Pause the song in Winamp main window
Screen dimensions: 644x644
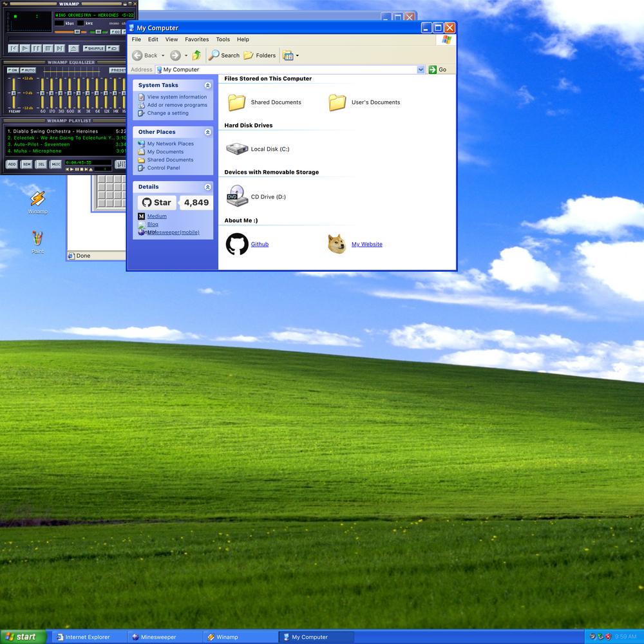pos(36,48)
